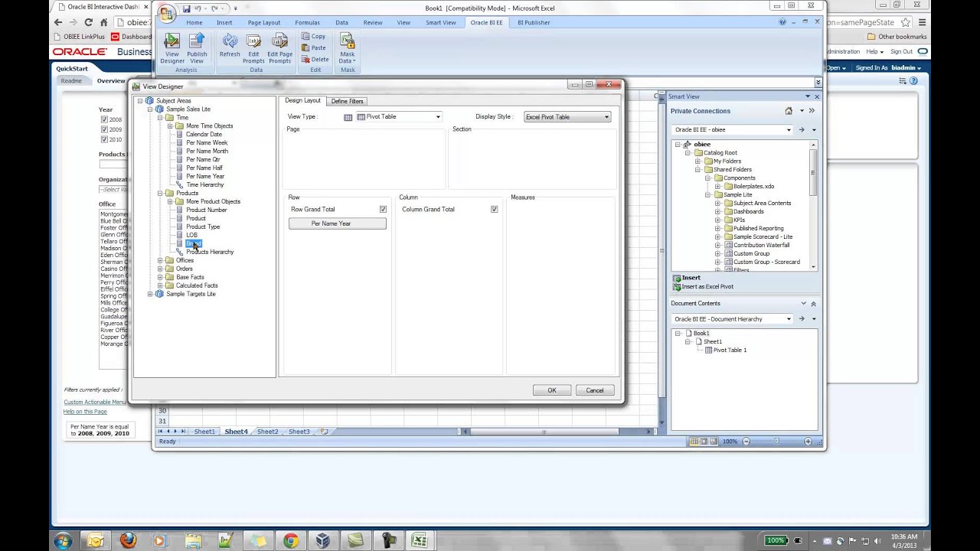
Task: Select Pivot Table 1 in Document Contents
Action: pos(730,350)
